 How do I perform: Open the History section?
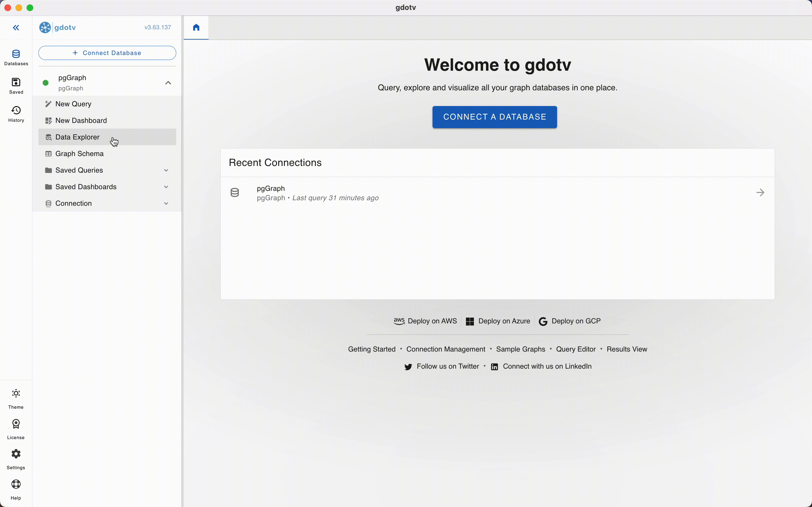tap(16, 114)
